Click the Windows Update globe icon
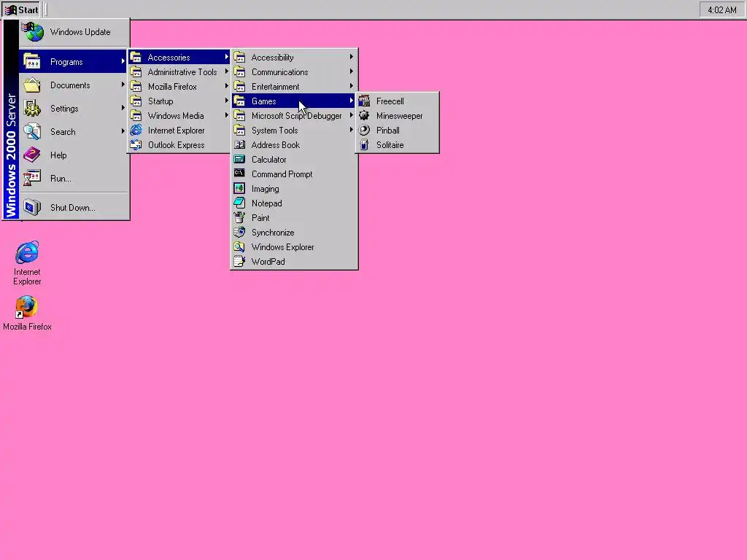This screenshot has width=747, height=560. pos(32,32)
